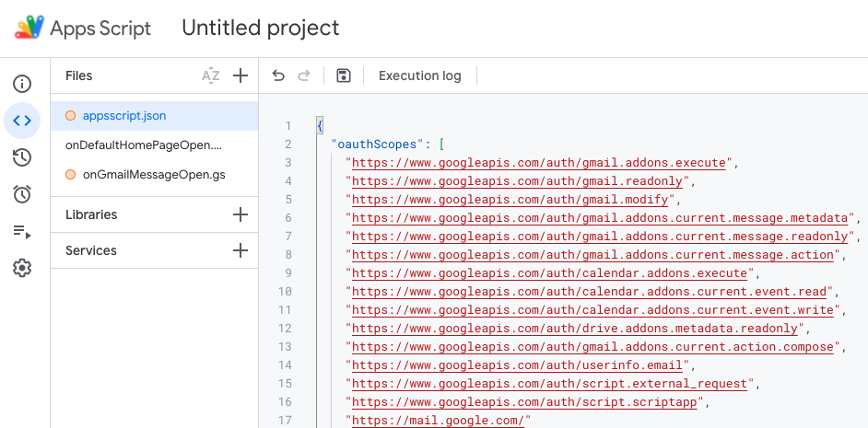Click line number 1 in the gutter
The height and width of the screenshot is (428, 868).
coord(287,126)
